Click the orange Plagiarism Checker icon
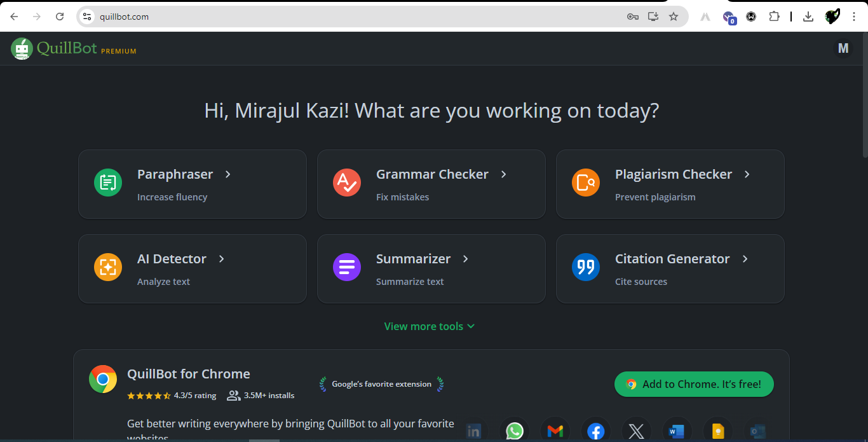The width and height of the screenshot is (868, 442). click(586, 183)
